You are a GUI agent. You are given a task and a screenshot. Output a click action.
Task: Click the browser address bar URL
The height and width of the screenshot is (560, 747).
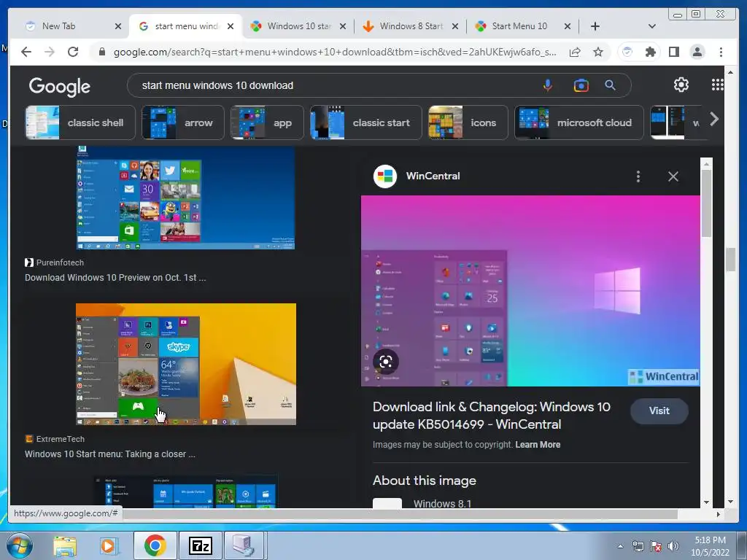coord(333,52)
